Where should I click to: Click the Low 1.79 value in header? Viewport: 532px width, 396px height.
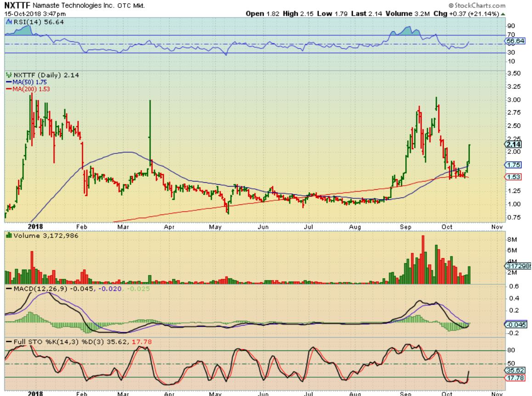pyautogui.click(x=332, y=14)
